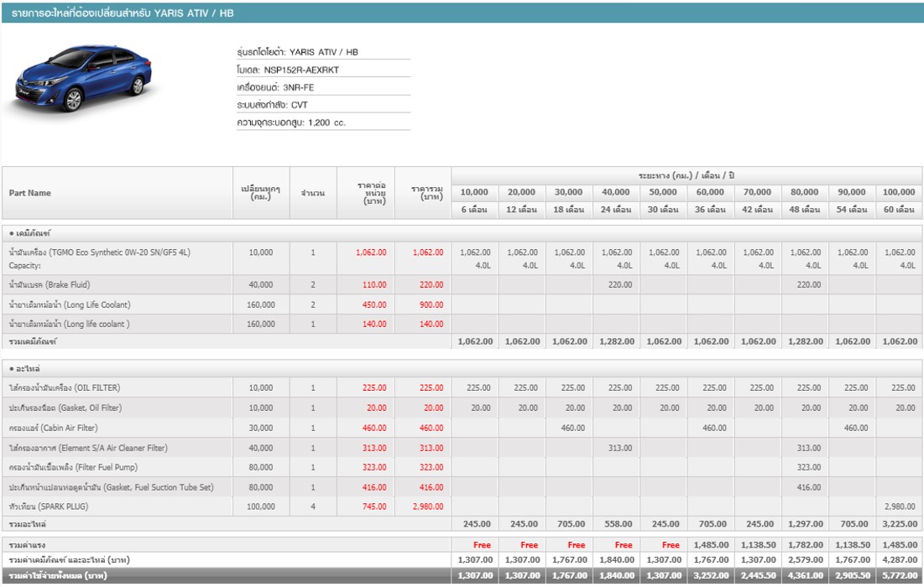Select the 'Brake Fluid' part name
The height and width of the screenshot is (587, 924).
(50, 285)
